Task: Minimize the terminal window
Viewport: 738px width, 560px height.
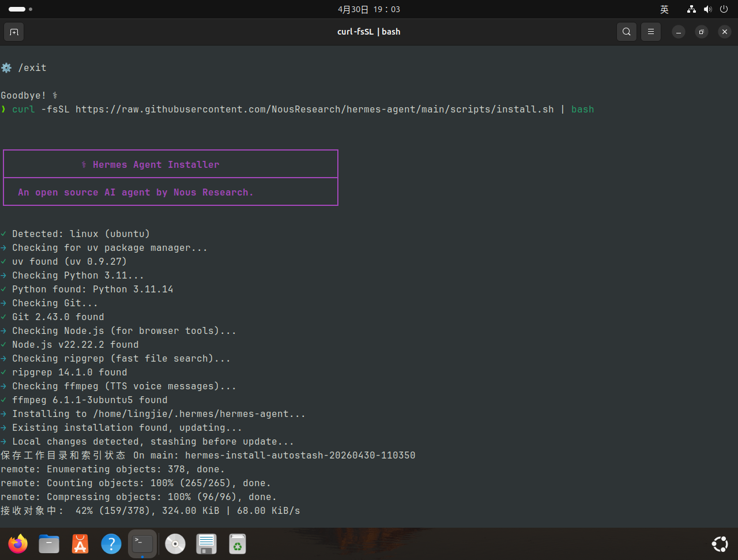Action: (679, 32)
